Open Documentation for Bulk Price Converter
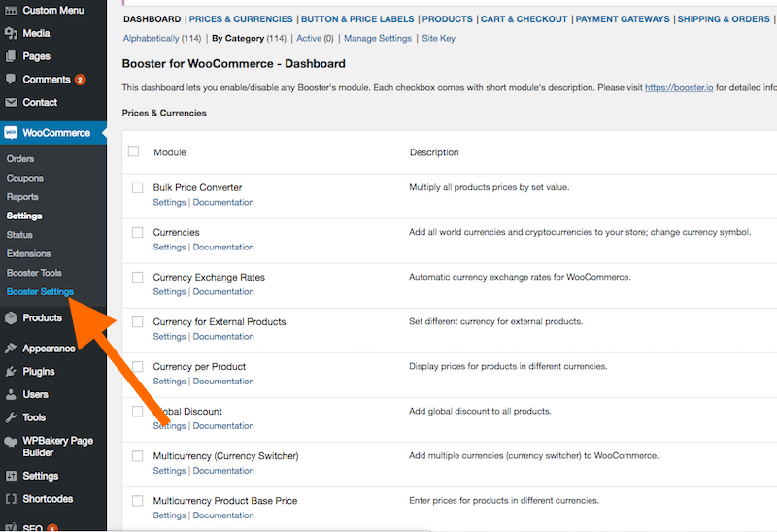The width and height of the screenshot is (777, 532). 223,202
